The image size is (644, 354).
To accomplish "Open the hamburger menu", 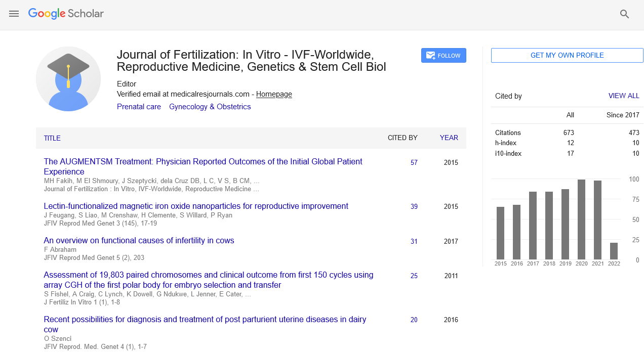I will (14, 14).
